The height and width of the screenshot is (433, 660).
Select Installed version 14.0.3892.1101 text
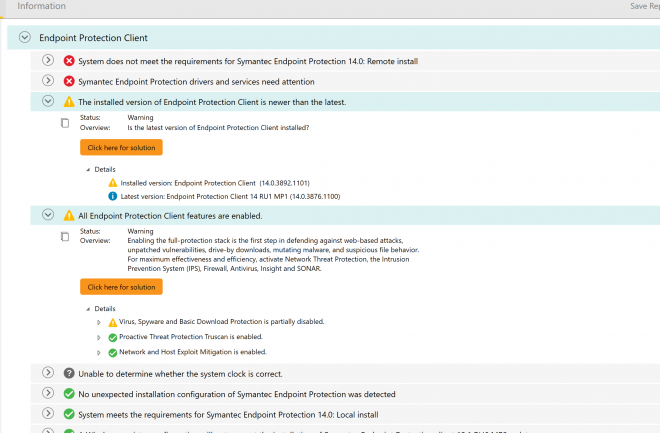point(215,183)
